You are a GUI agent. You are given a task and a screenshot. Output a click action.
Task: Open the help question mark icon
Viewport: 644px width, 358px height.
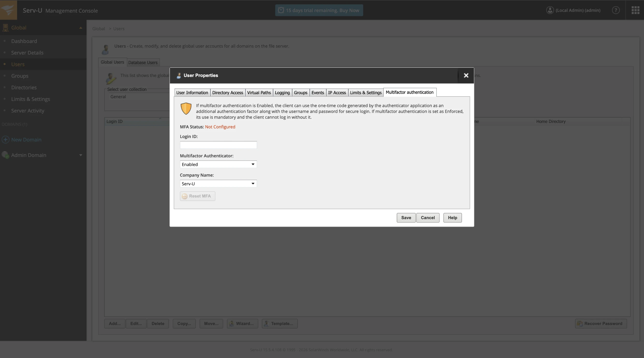615,10
